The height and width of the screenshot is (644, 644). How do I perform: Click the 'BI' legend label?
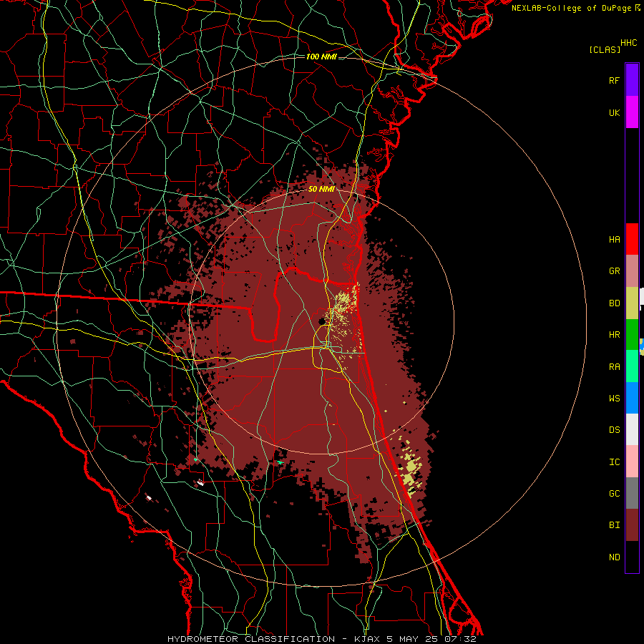pos(614,525)
